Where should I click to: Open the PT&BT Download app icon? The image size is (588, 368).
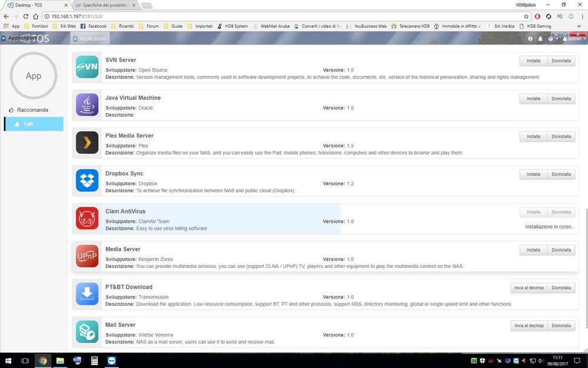(x=87, y=294)
